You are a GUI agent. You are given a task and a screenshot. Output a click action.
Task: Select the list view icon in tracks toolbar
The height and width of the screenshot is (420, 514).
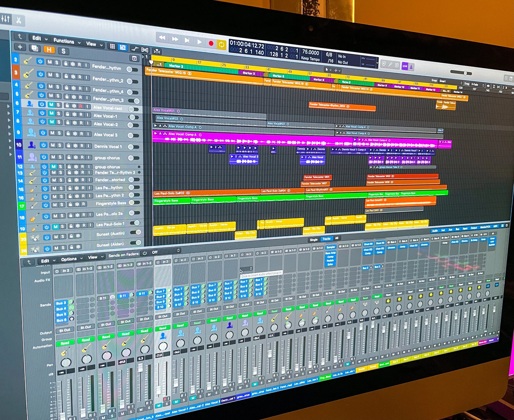123,47
